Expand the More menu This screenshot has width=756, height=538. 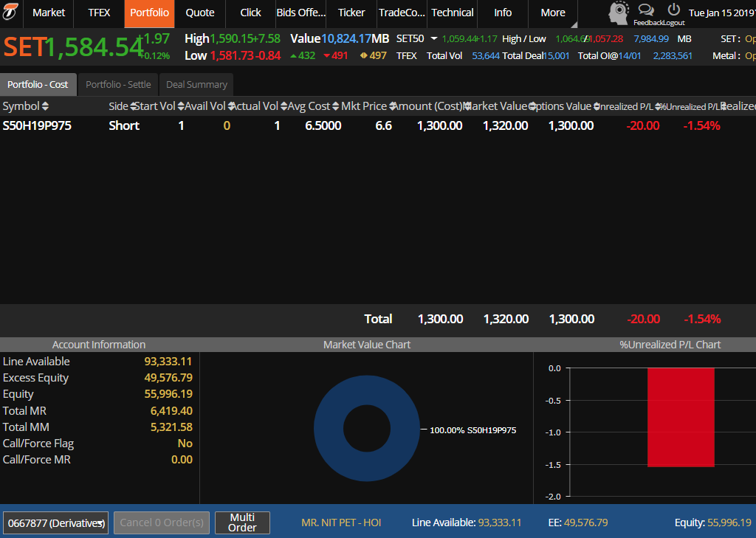[x=553, y=13]
